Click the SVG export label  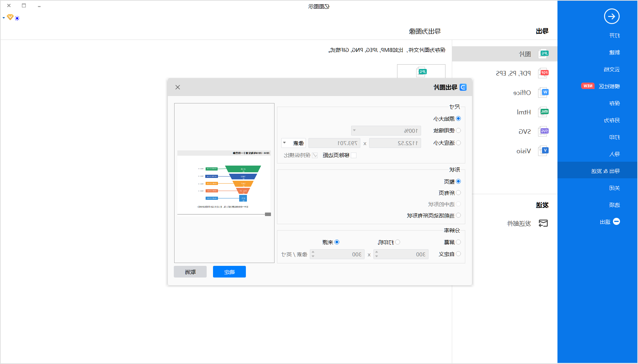pyautogui.click(x=525, y=131)
